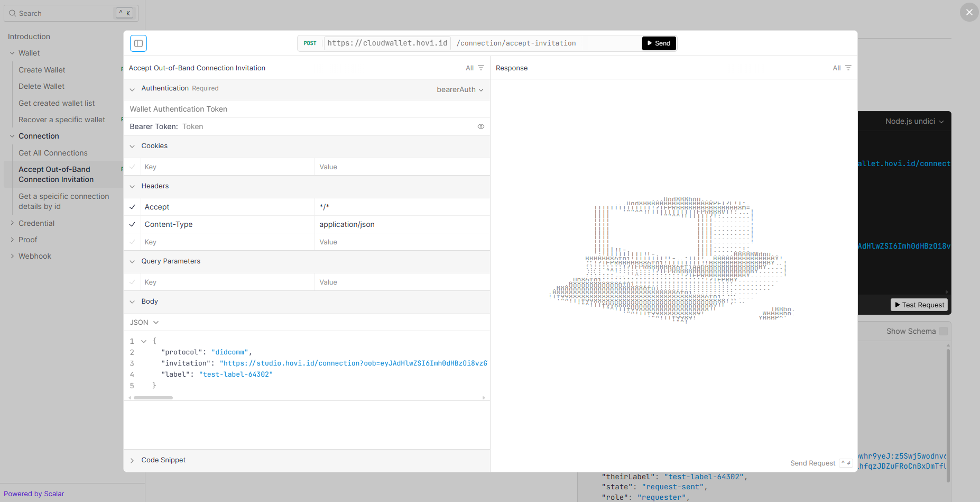Uncheck the Accept header checkbox
This screenshot has height=502, width=980.
(133, 207)
